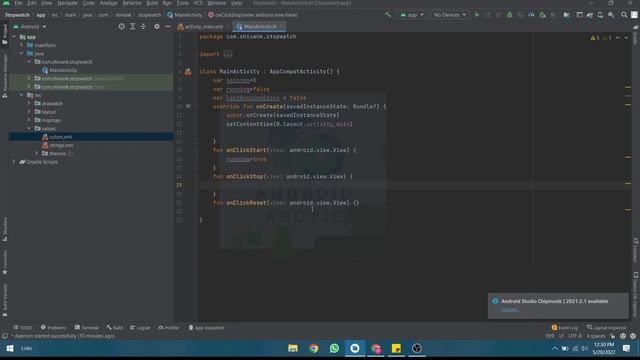
Task: Open the Logcat tool window
Action: click(x=140, y=327)
